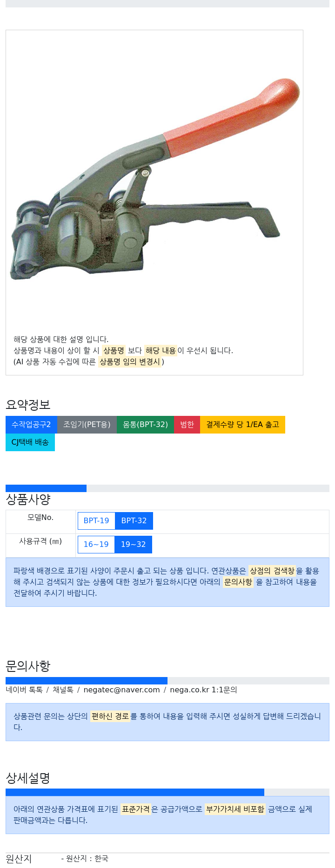Screen dimensions: 335x868
Task: Click the negatec@naver.com email address
Action: click(121, 690)
